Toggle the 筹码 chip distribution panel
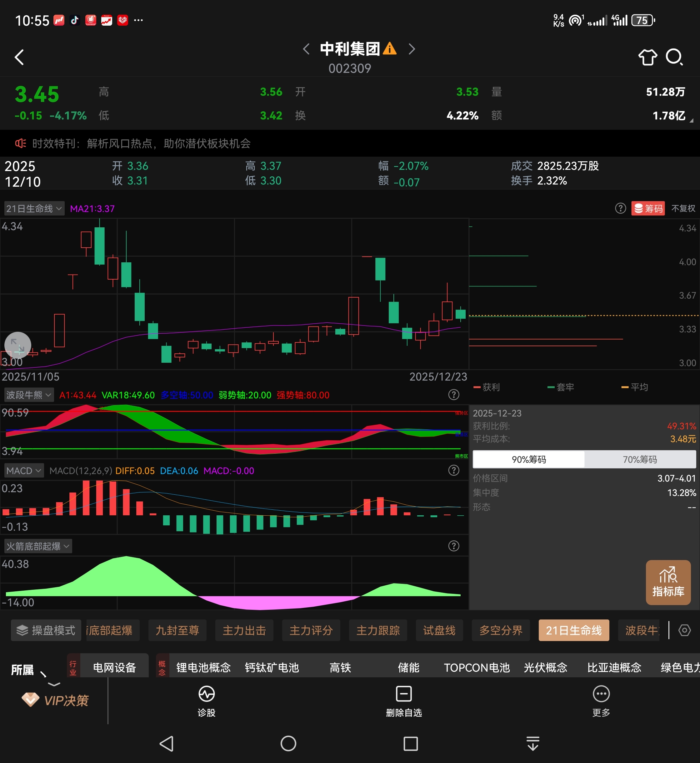The width and height of the screenshot is (700, 763). (648, 209)
